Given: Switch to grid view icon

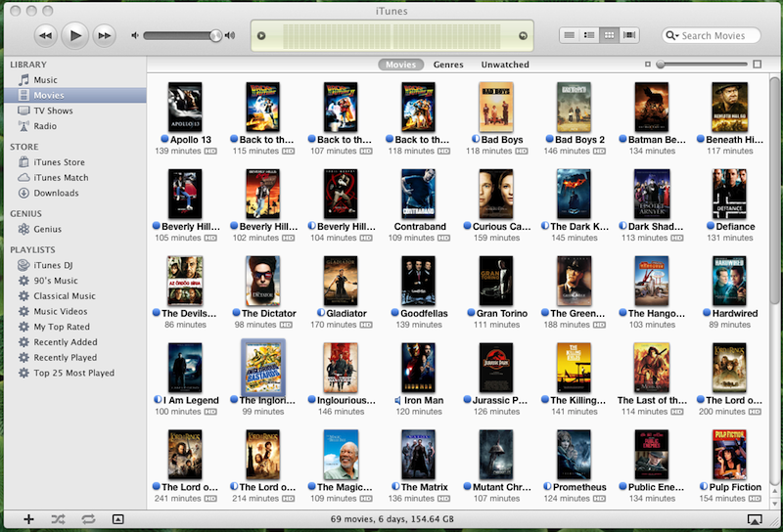Looking at the screenshot, I should click(x=609, y=35).
